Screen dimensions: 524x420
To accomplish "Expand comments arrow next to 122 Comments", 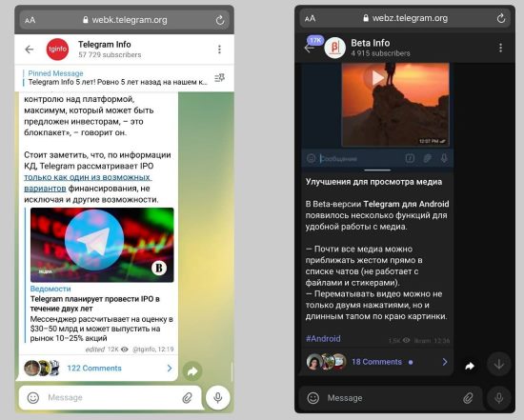I will point(170,369).
